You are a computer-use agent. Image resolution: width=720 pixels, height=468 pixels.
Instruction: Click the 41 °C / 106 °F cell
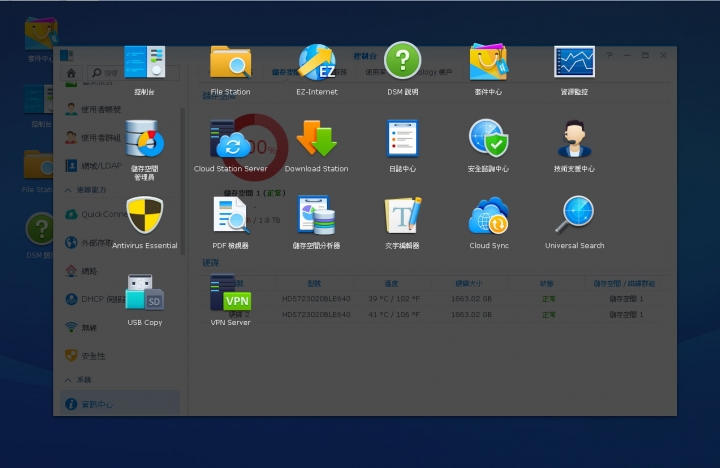[394, 315]
